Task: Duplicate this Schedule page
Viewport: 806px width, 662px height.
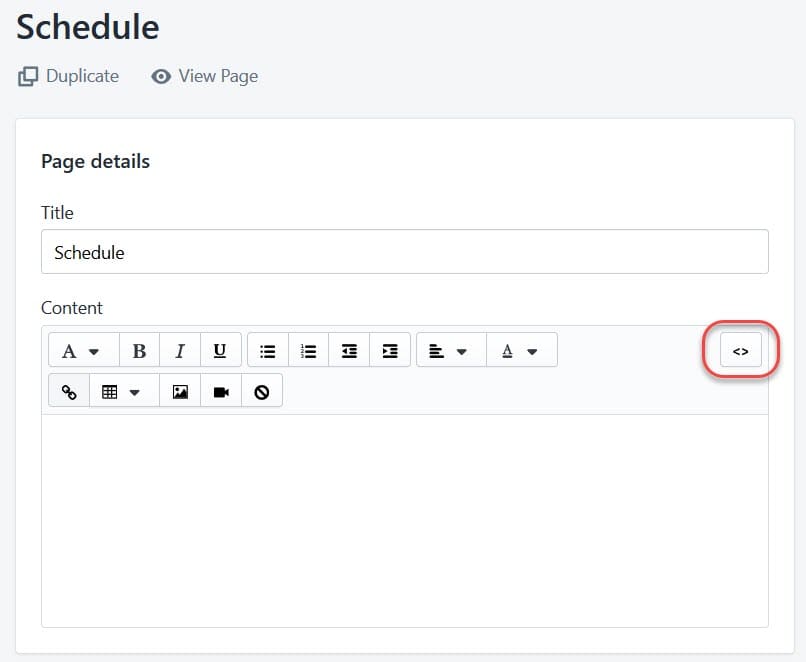Action: point(69,76)
